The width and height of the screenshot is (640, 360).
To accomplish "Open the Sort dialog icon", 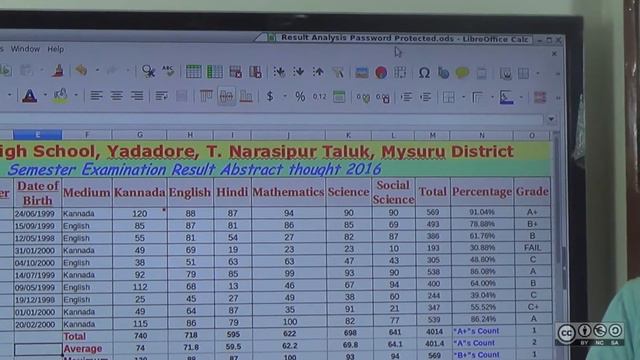I will point(279,72).
